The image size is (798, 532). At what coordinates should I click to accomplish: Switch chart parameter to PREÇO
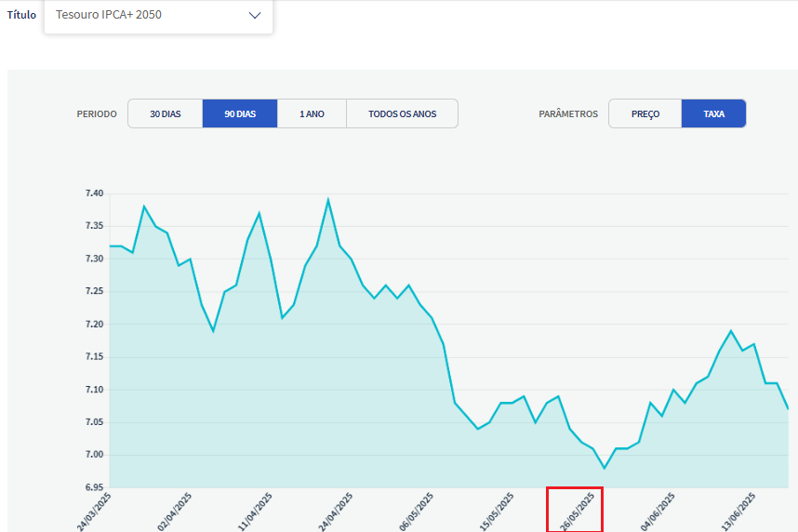pos(645,113)
